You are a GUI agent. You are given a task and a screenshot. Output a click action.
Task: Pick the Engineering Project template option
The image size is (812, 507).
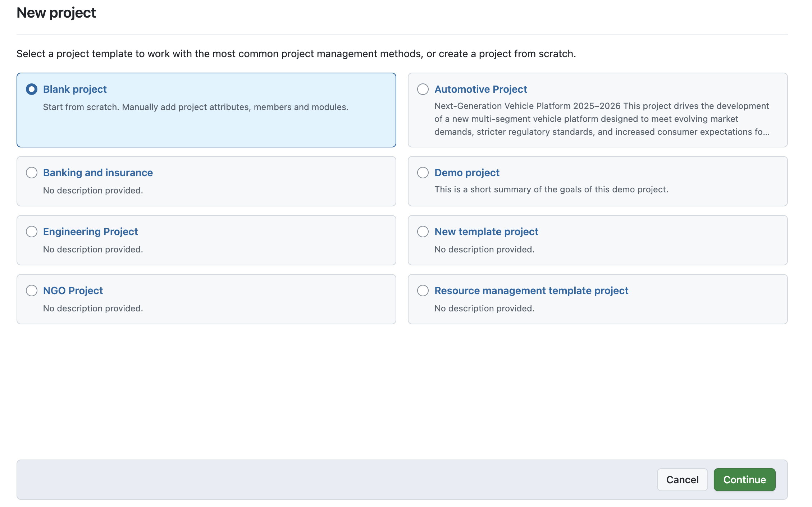pyautogui.click(x=32, y=232)
